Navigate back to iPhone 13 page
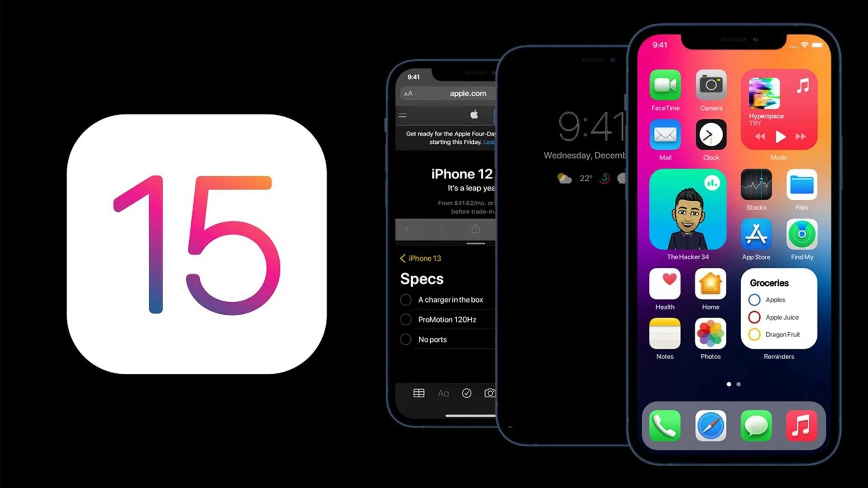The height and width of the screenshot is (488, 868). click(420, 258)
